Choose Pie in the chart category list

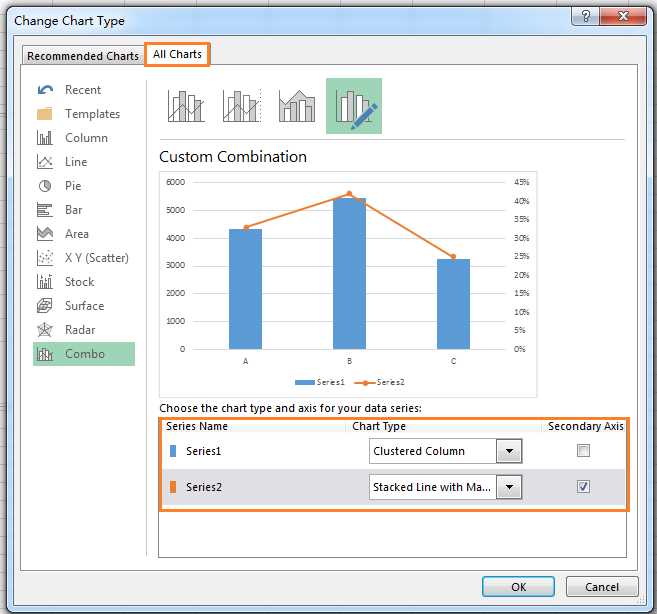(84, 186)
